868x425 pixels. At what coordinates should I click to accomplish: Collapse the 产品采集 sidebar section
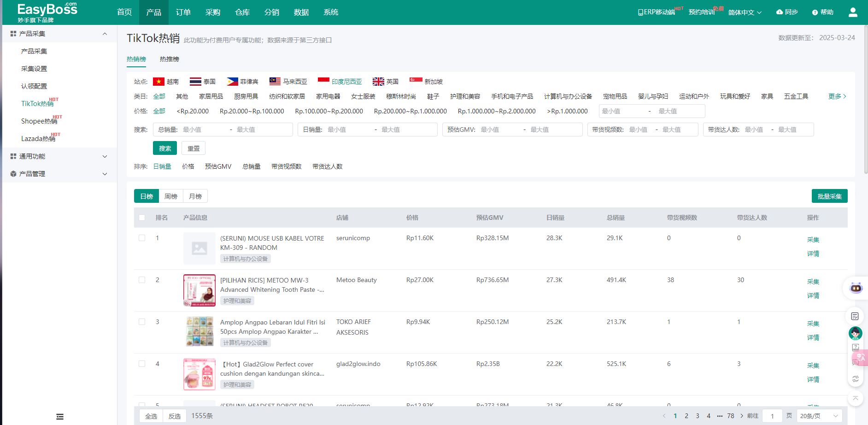59,34
